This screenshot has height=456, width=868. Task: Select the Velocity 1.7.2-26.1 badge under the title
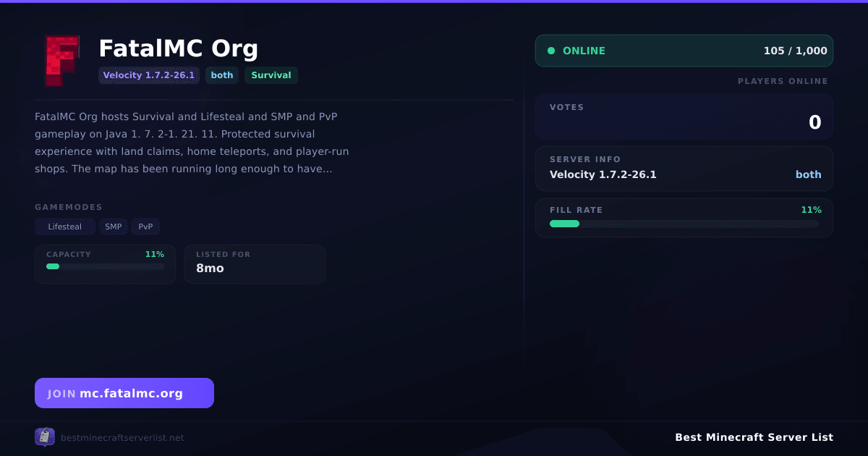[149, 75]
